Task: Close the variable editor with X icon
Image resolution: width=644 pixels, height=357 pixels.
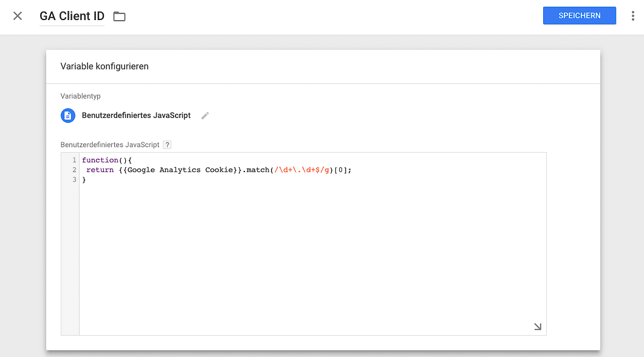Action: tap(17, 16)
